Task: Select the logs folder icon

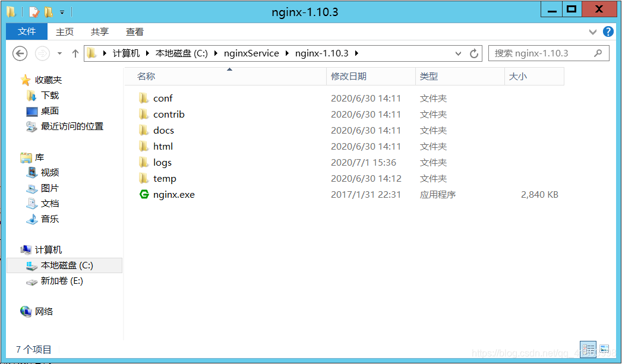Action: pyautogui.click(x=144, y=162)
